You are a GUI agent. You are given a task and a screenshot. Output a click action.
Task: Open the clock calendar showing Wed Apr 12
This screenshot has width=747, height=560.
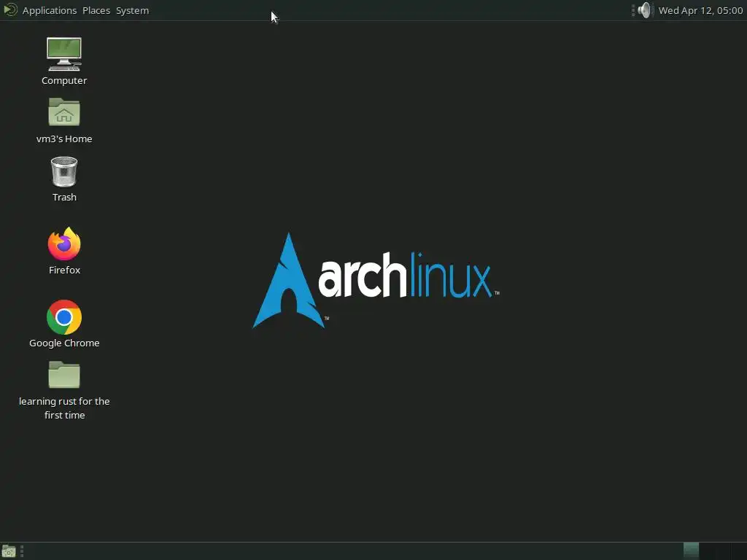[700, 10]
